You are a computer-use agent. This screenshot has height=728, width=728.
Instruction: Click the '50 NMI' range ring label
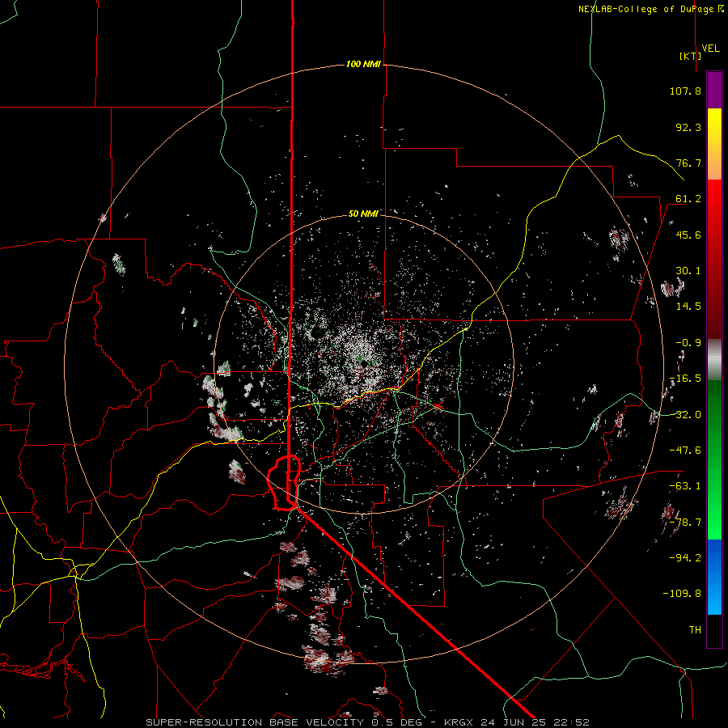click(x=363, y=214)
